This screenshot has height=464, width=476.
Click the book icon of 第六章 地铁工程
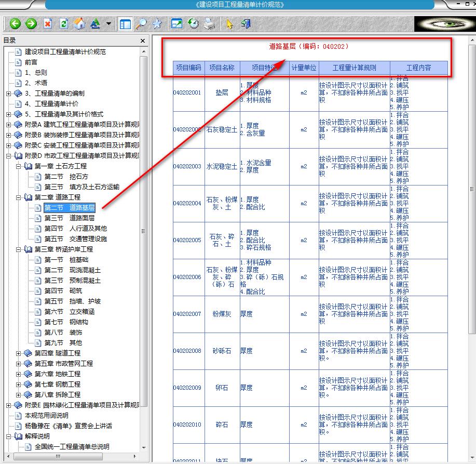coord(28,374)
